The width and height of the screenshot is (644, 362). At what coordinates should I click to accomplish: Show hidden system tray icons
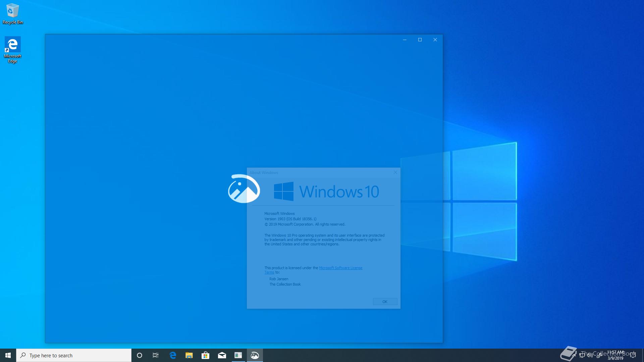tap(574, 355)
